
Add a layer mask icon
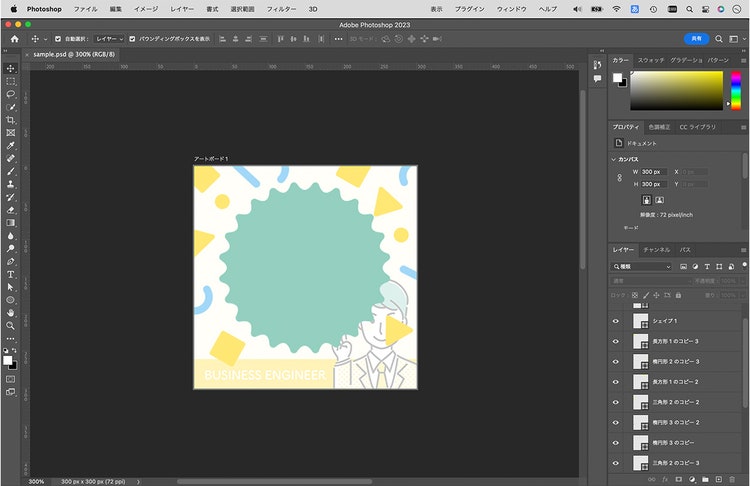[678, 479]
